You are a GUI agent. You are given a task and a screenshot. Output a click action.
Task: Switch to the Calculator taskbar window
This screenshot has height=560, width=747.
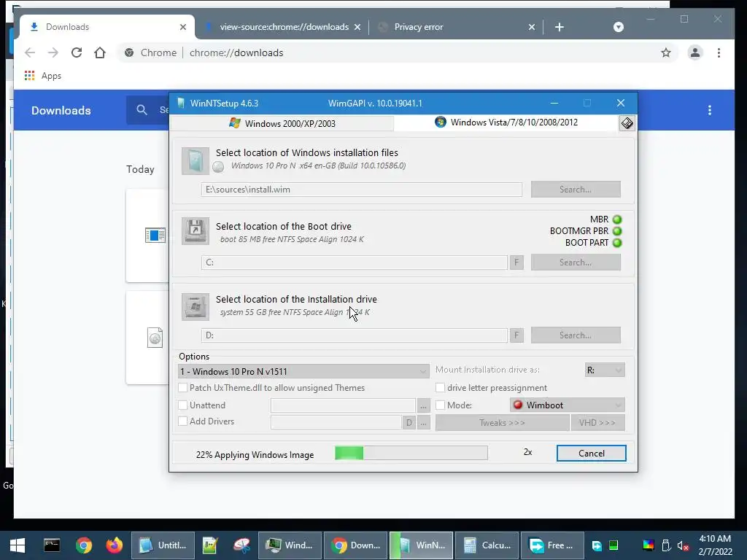pos(487,545)
